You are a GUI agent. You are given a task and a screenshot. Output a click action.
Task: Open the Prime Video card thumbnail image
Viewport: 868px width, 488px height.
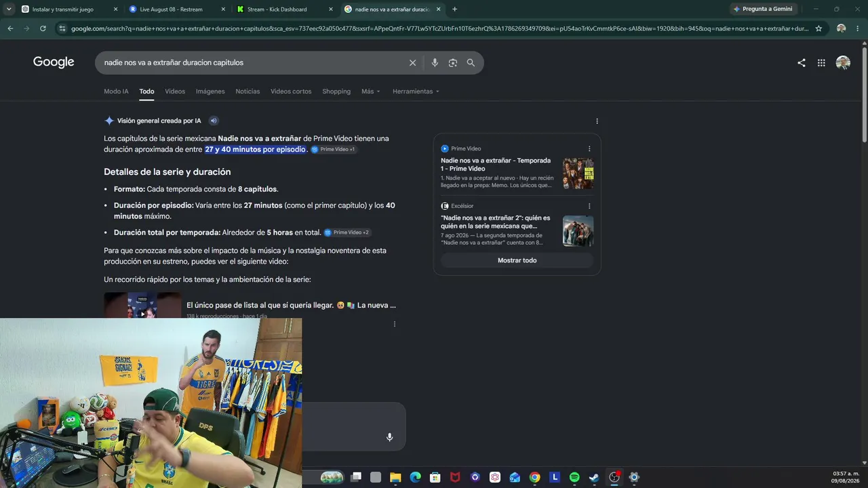(x=578, y=174)
